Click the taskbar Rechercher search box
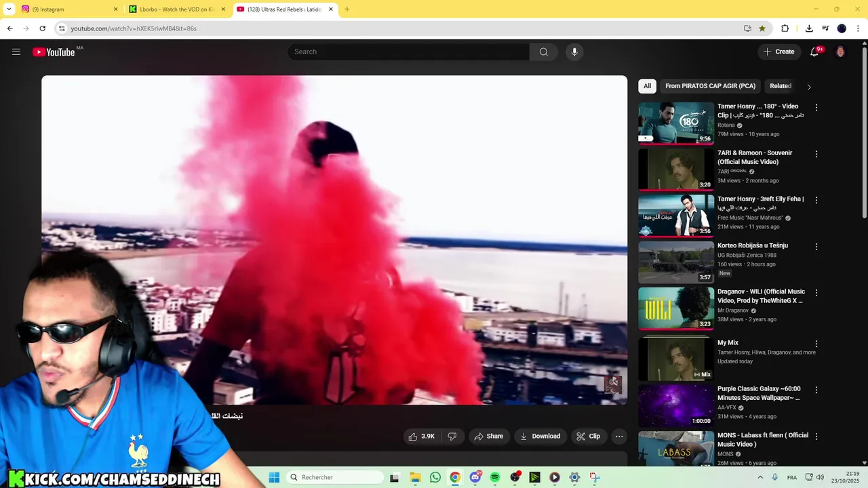Image resolution: width=868 pixels, height=488 pixels. coord(335,477)
